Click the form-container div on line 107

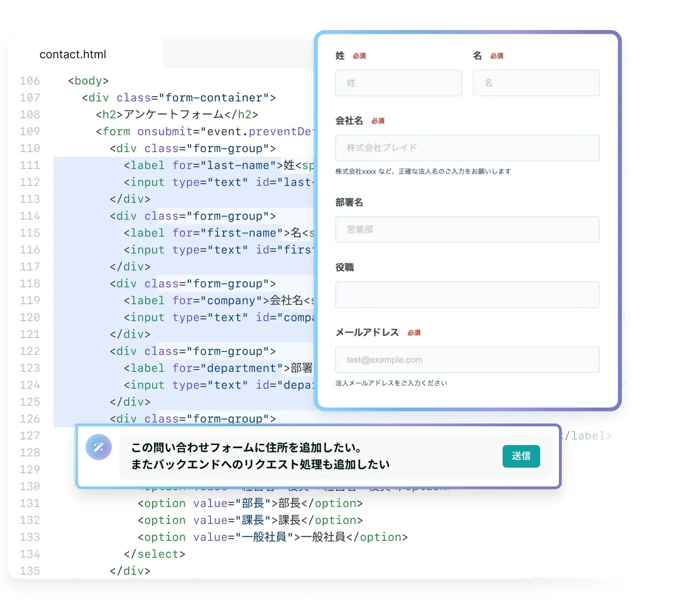[x=179, y=98]
